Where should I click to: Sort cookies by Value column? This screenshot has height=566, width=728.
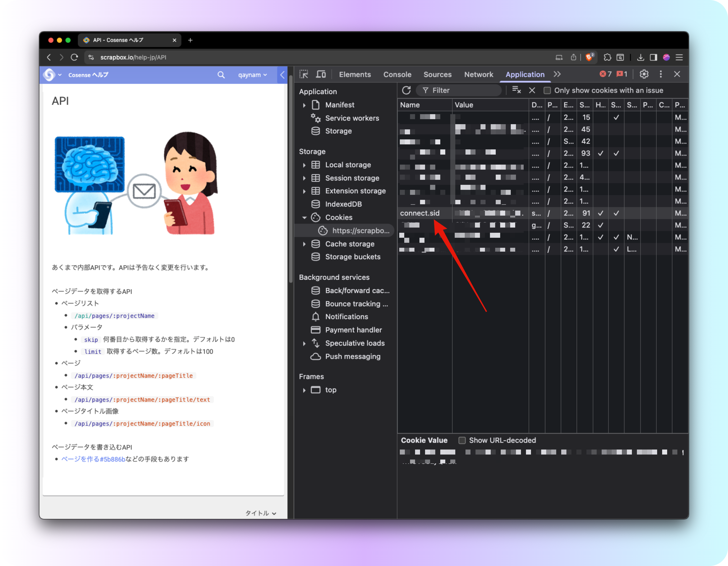[x=490, y=105]
